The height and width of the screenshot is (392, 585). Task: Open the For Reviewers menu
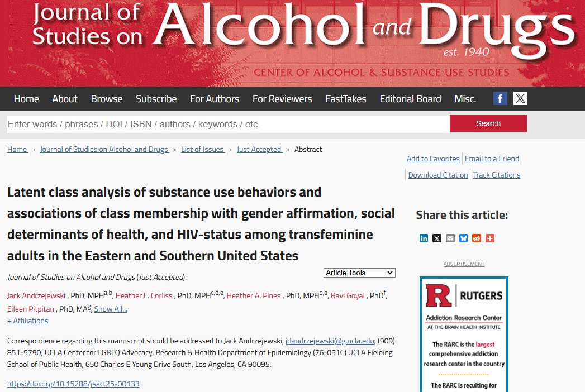click(282, 99)
